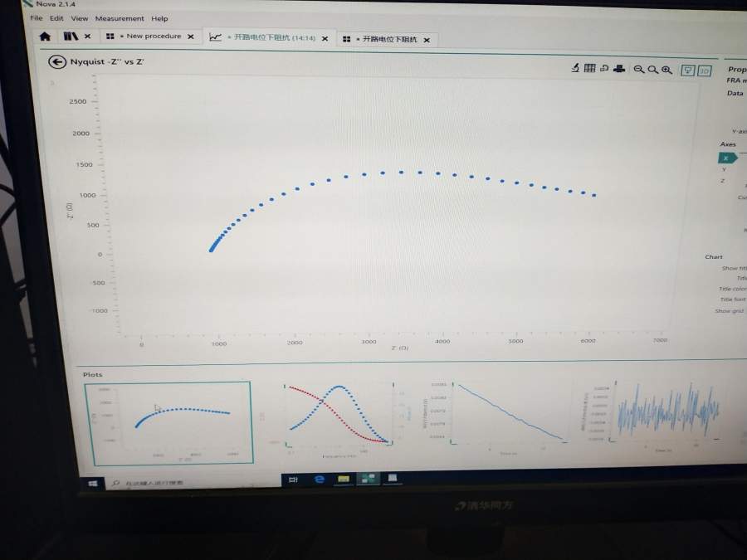The width and height of the screenshot is (747, 560).
Task: Click the overlay rectangles icon in plot toolbar
Action: (x=604, y=69)
